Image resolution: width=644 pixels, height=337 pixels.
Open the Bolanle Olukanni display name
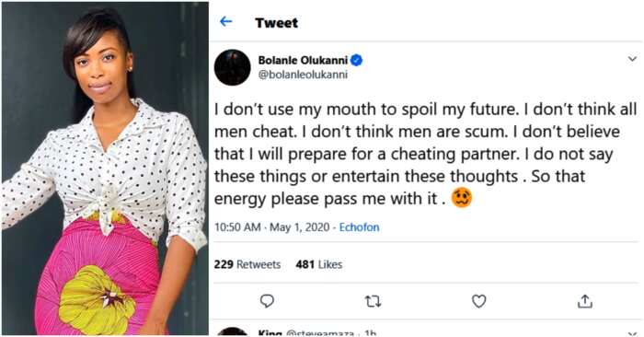(x=303, y=61)
